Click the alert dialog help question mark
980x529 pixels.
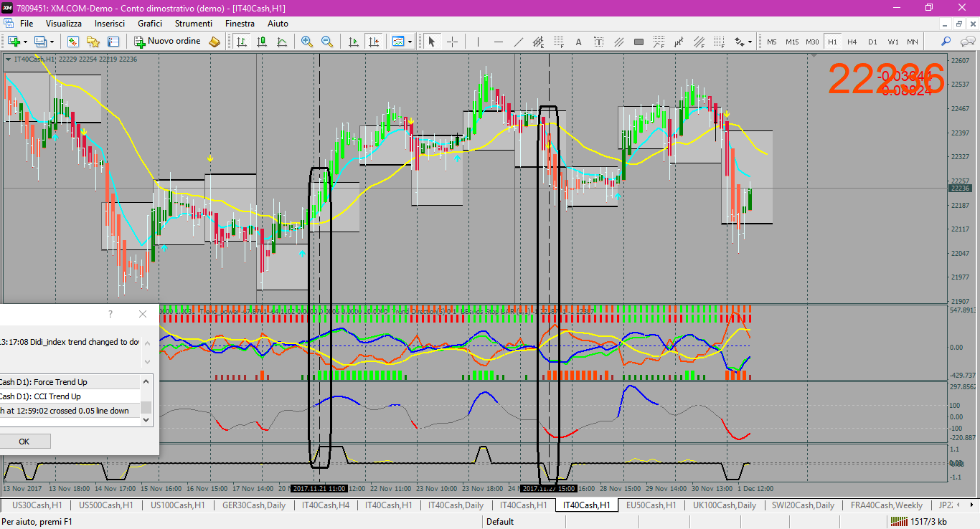pos(110,314)
